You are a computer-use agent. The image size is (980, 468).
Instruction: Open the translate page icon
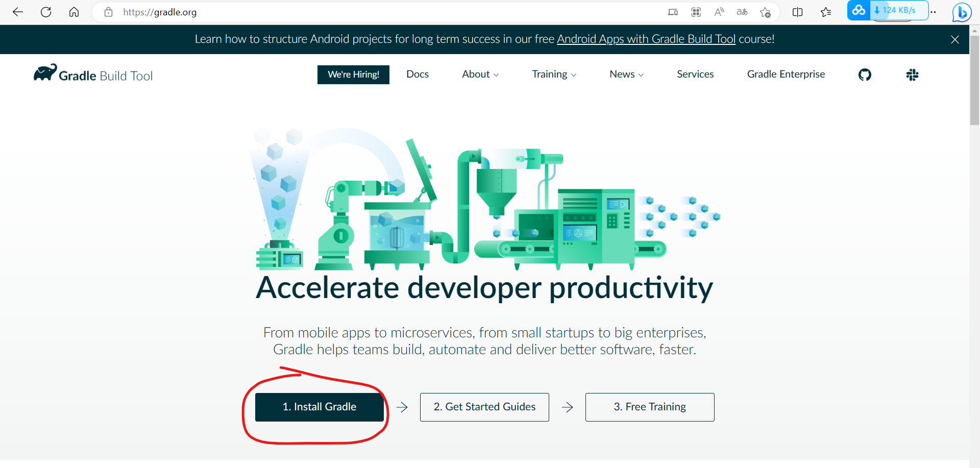tap(742, 12)
